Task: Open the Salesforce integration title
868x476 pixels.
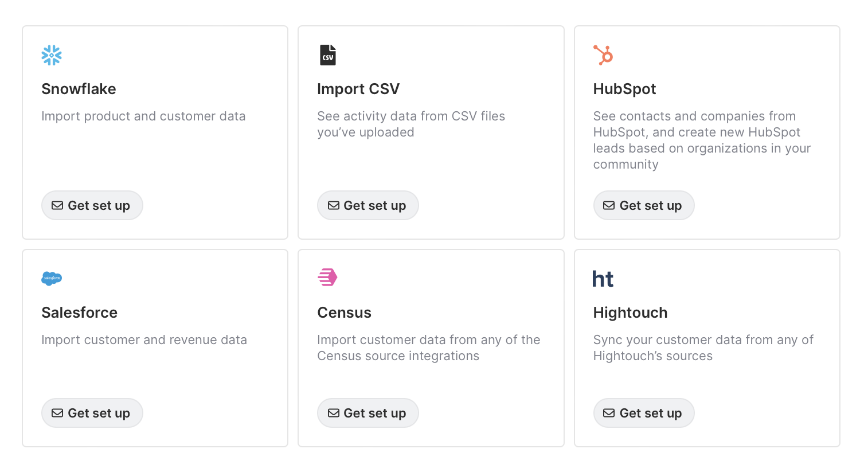Action: tap(79, 313)
